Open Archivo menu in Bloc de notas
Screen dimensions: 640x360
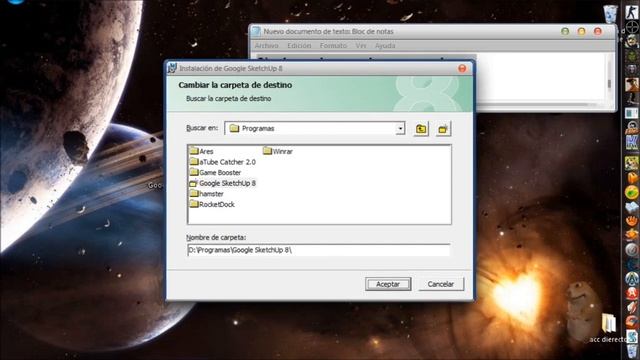click(267, 46)
